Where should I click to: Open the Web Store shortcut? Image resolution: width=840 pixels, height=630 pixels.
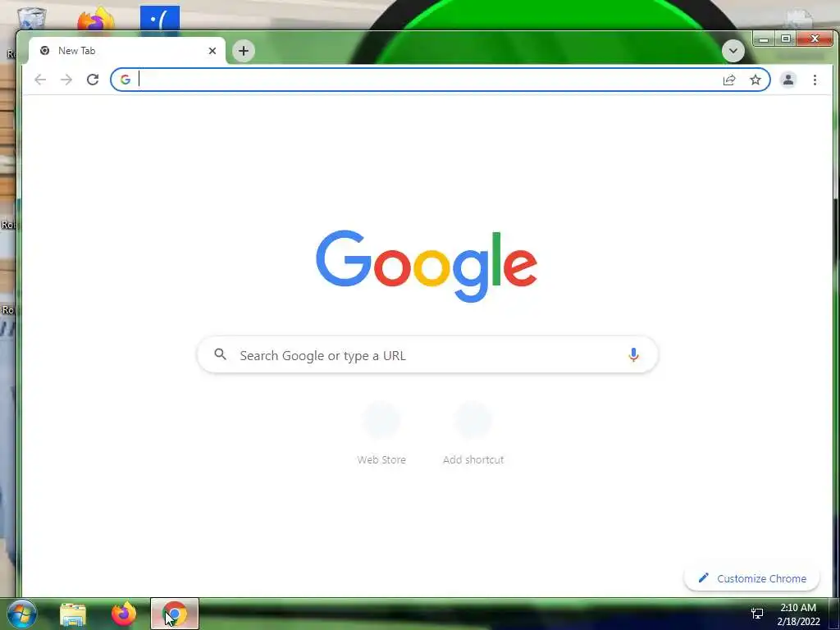[x=381, y=433]
